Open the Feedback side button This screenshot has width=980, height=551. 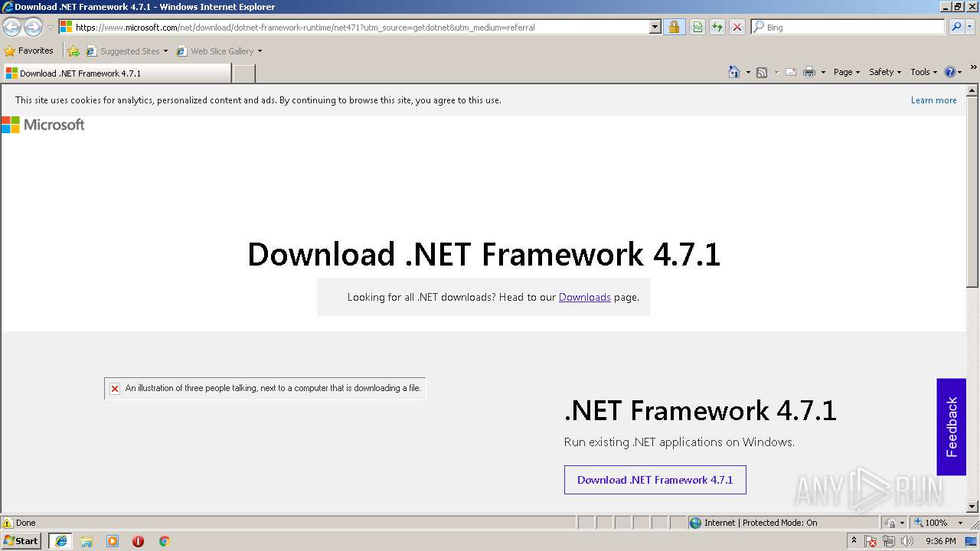click(952, 427)
